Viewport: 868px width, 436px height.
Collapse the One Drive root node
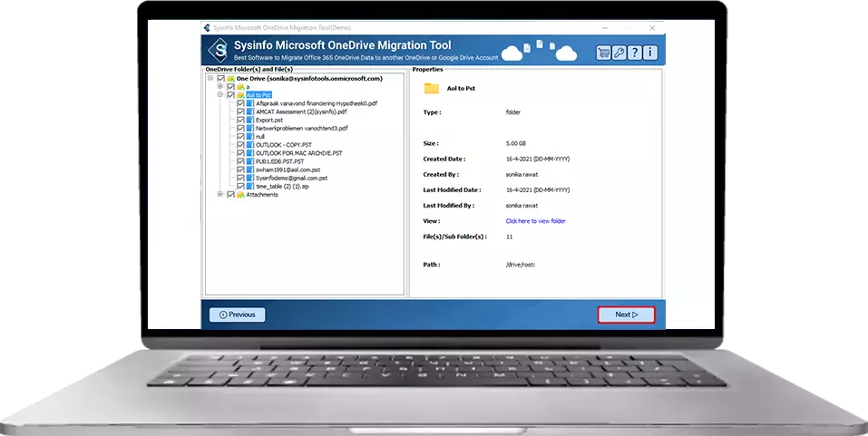click(210, 79)
